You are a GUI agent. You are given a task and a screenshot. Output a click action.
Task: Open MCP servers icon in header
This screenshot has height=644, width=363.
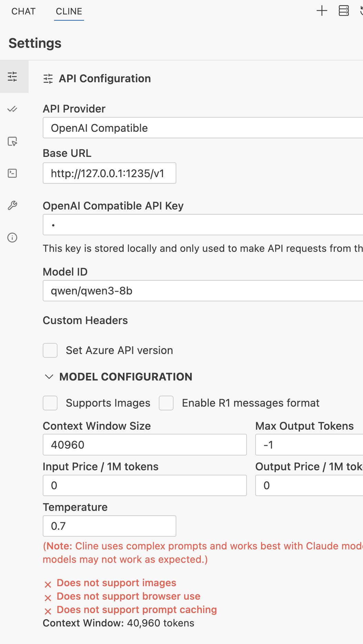click(344, 11)
